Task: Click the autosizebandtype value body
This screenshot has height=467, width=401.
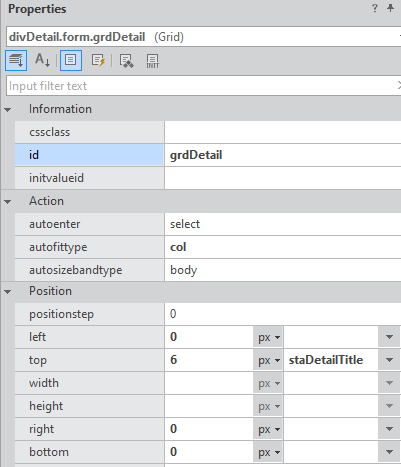Action: tap(283, 270)
